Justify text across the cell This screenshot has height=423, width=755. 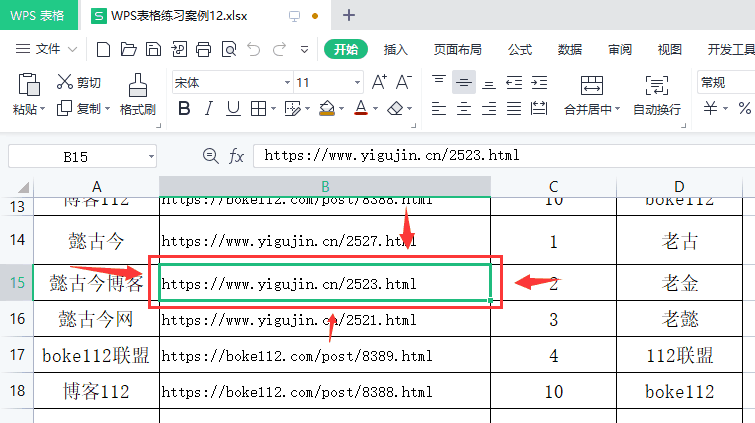click(x=514, y=108)
